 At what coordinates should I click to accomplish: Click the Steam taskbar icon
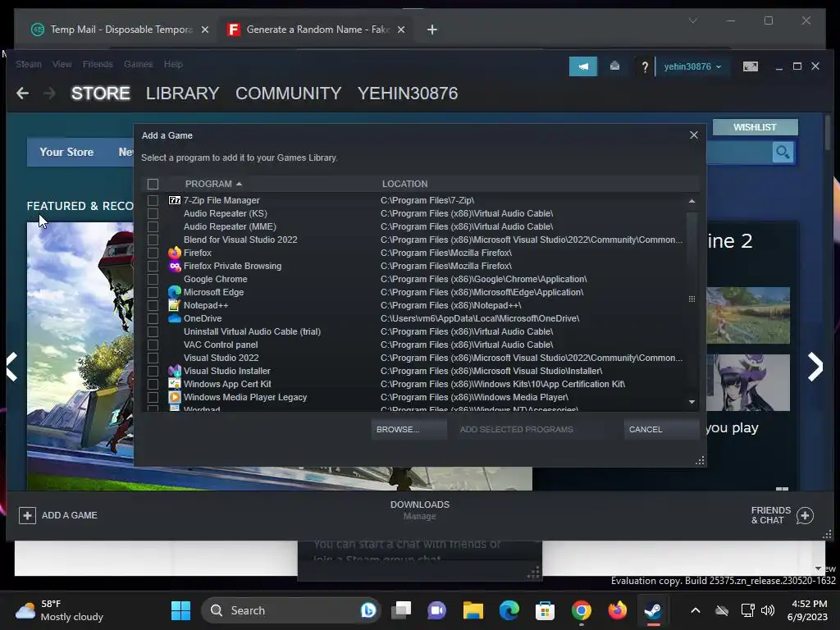click(653, 610)
